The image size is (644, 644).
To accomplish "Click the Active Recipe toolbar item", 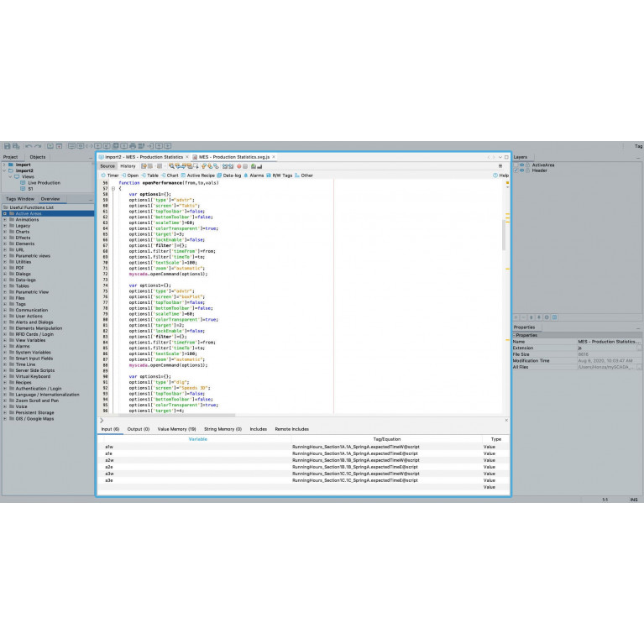I will pos(202,175).
